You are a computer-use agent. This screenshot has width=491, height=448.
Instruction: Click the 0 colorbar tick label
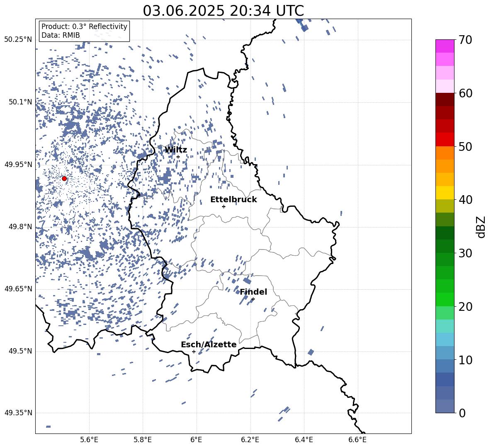tap(462, 413)
